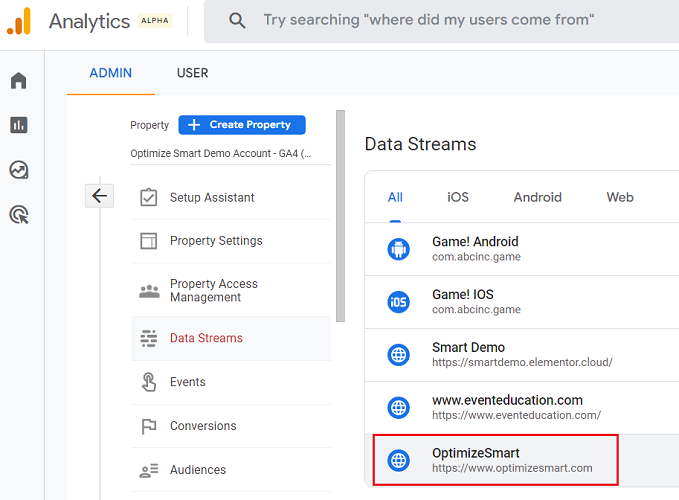Open the www.eventeducation.com stream name
This screenshot has width=679, height=500.
point(507,400)
